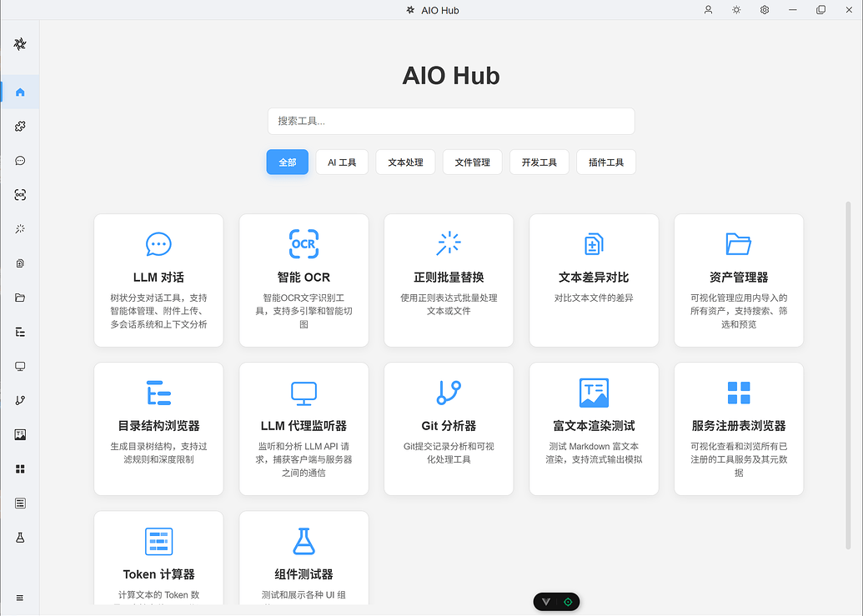Select the 开发工具 category filter
Screen dimensions: 863x616
point(539,163)
